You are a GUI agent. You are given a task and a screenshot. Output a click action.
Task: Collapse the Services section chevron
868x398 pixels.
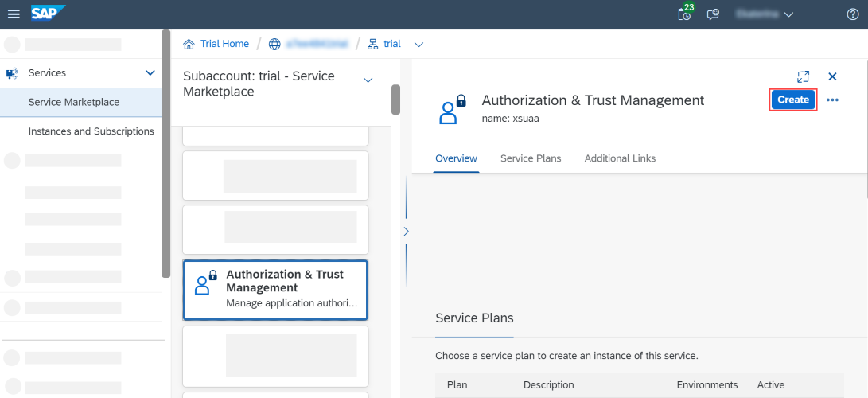pos(150,73)
